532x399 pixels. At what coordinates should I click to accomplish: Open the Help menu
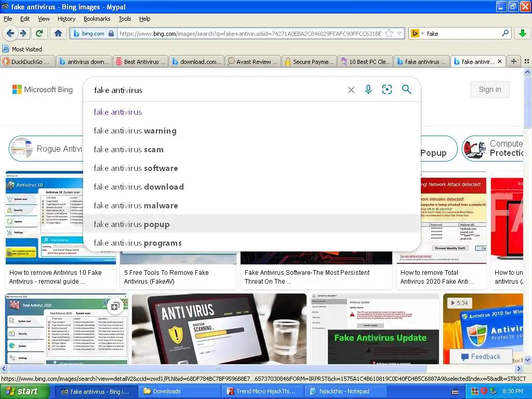(145, 19)
